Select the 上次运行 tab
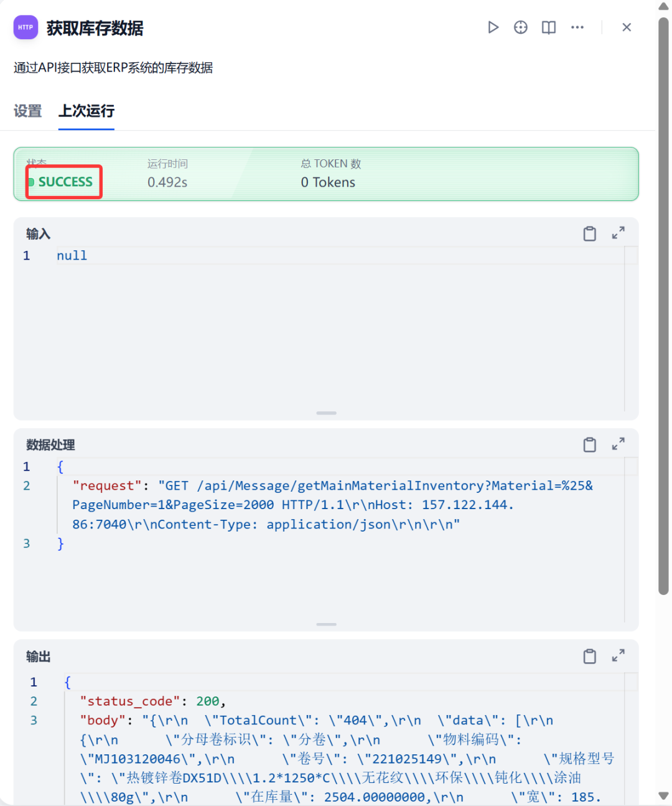This screenshot has width=672, height=806. [x=86, y=111]
